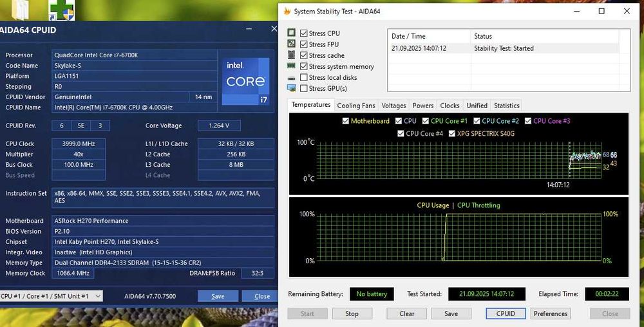The image size is (644, 327).
Task: Switch to the Temperatures tab
Action: pos(311,105)
